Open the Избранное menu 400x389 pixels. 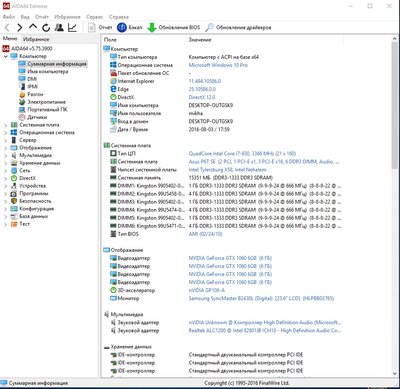click(x=67, y=17)
